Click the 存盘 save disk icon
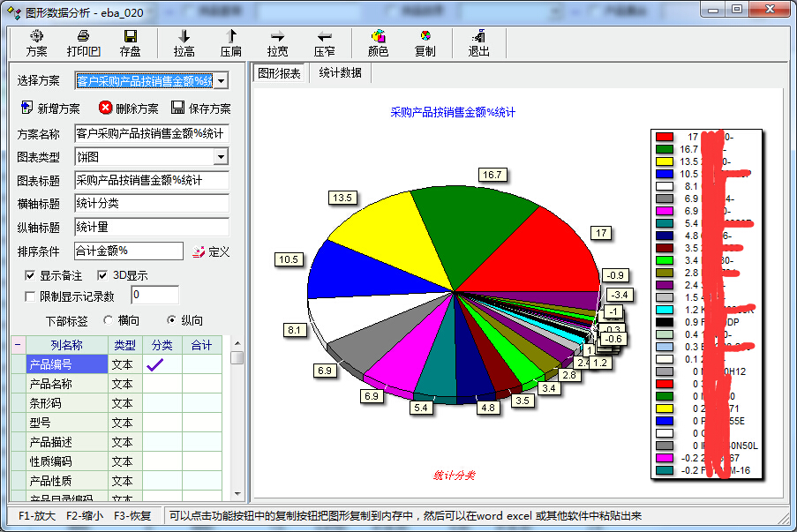 pyautogui.click(x=130, y=37)
